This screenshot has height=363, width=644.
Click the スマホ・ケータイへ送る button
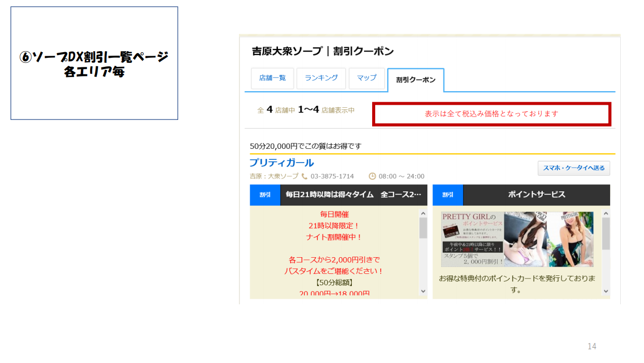click(574, 168)
